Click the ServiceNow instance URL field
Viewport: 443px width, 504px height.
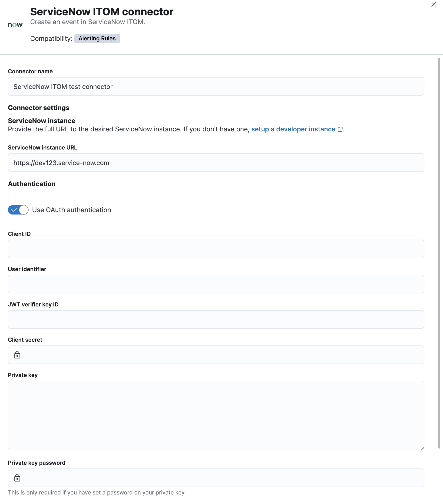click(x=216, y=163)
